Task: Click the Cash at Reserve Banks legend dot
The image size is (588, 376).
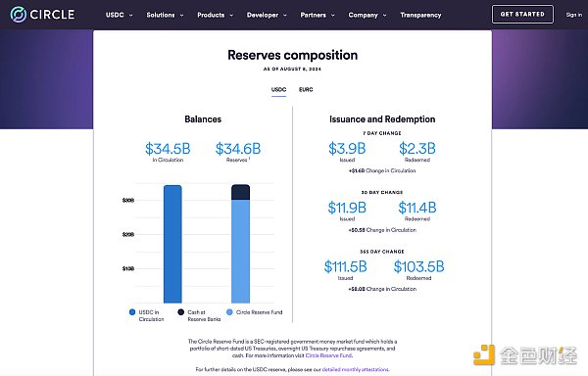Action: point(180,312)
